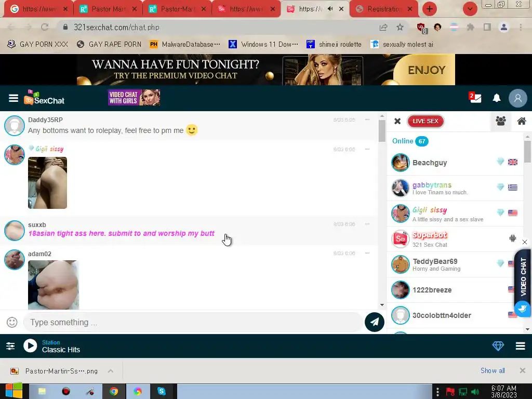This screenshot has width=532, height=399.
Task: Open the site hamburger menu
Action: (14, 98)
